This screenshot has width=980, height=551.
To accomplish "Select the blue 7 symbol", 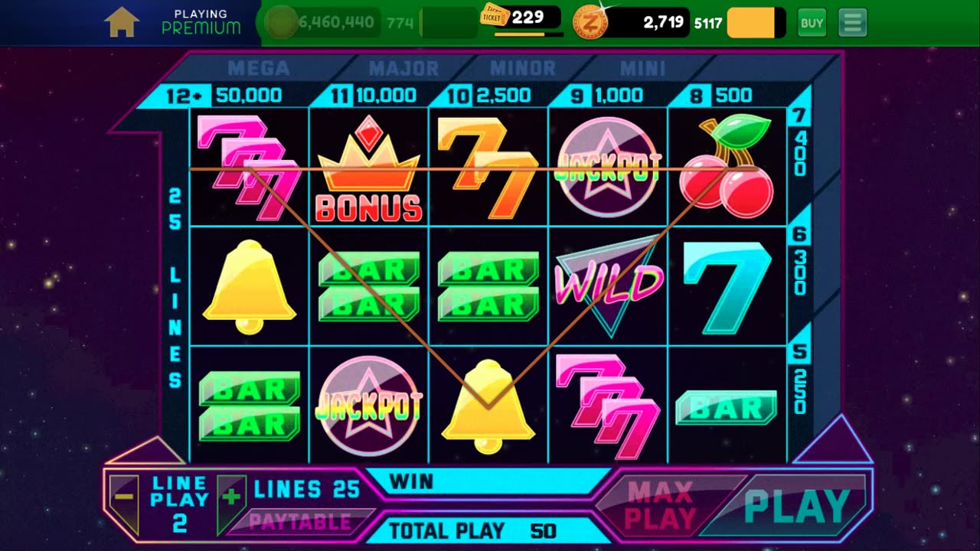I will (x=727, y=286).
